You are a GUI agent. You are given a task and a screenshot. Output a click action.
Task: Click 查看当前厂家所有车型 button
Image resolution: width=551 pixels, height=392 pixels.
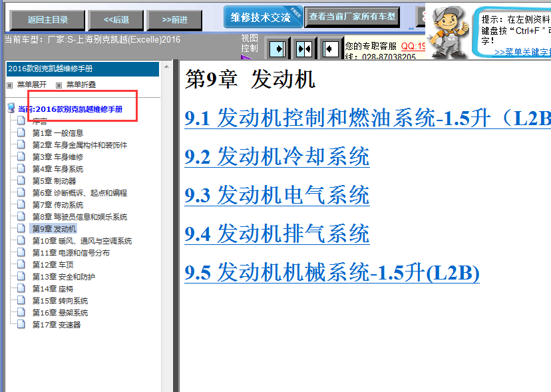coord(352,17)
